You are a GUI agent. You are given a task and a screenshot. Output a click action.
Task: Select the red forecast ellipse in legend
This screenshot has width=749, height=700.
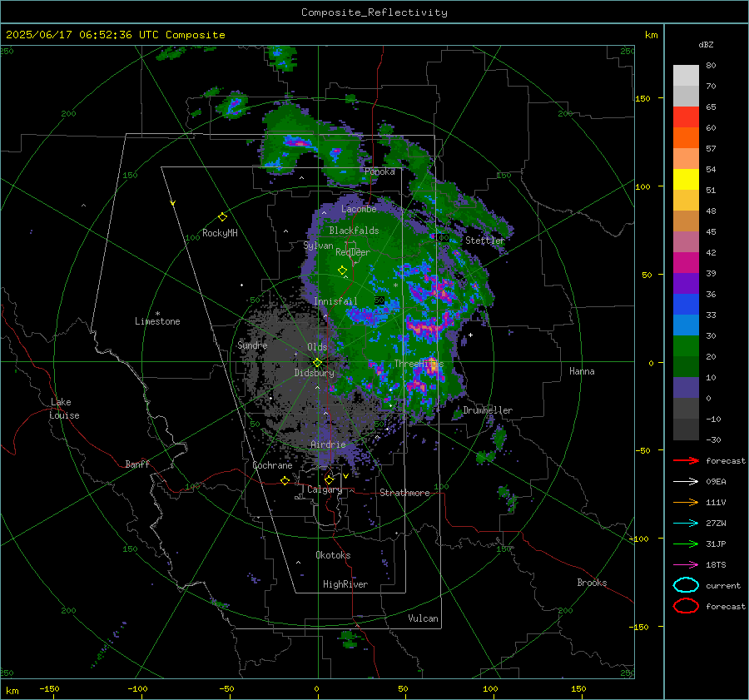coord(686,606)
